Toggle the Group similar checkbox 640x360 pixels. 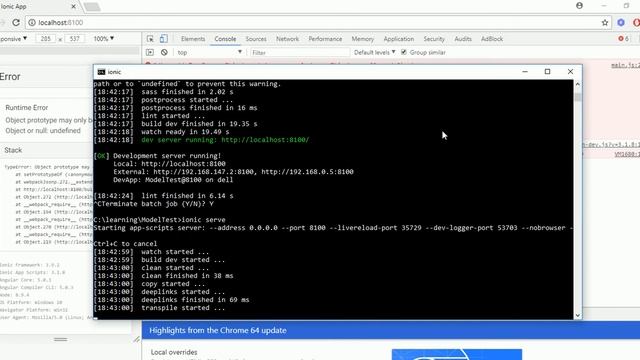404,52
